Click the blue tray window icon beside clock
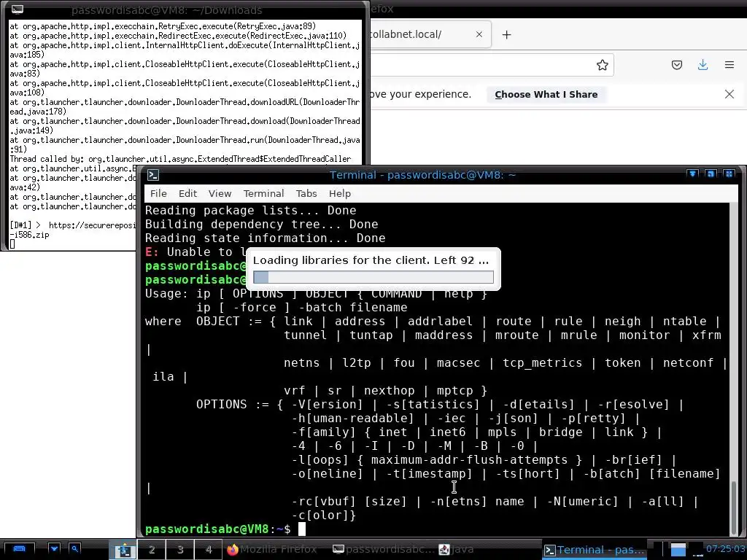 678,550
